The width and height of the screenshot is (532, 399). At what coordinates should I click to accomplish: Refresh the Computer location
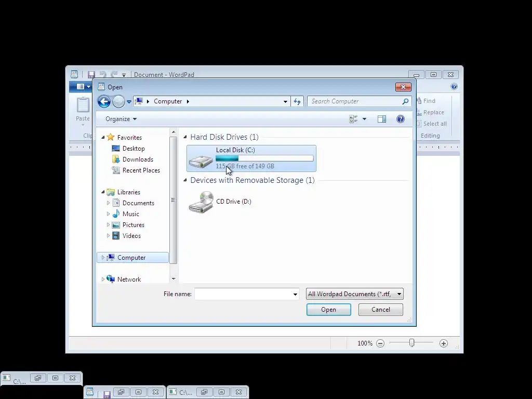point(297,101)
